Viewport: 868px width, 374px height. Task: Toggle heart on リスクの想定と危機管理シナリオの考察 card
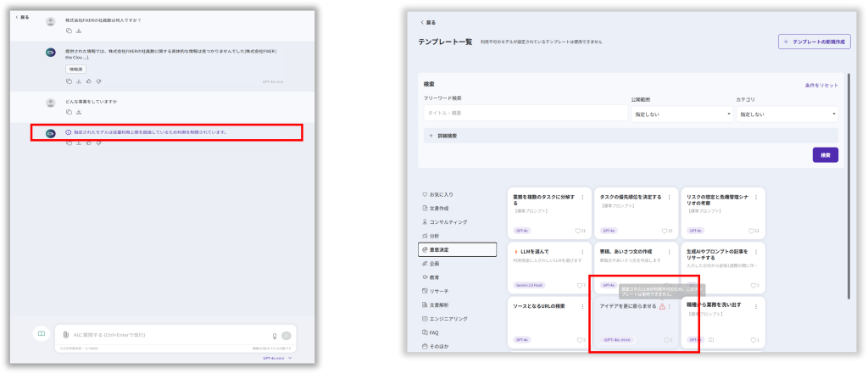pos(750,231)
